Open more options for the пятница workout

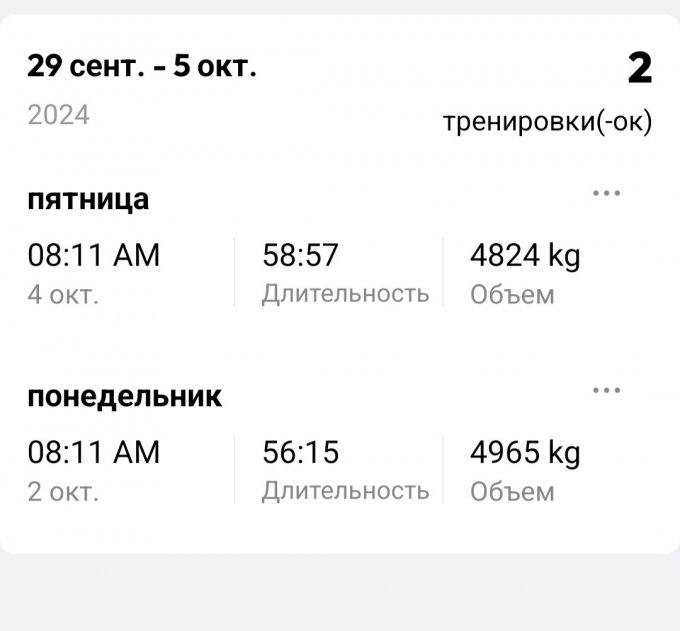(606, 193)
